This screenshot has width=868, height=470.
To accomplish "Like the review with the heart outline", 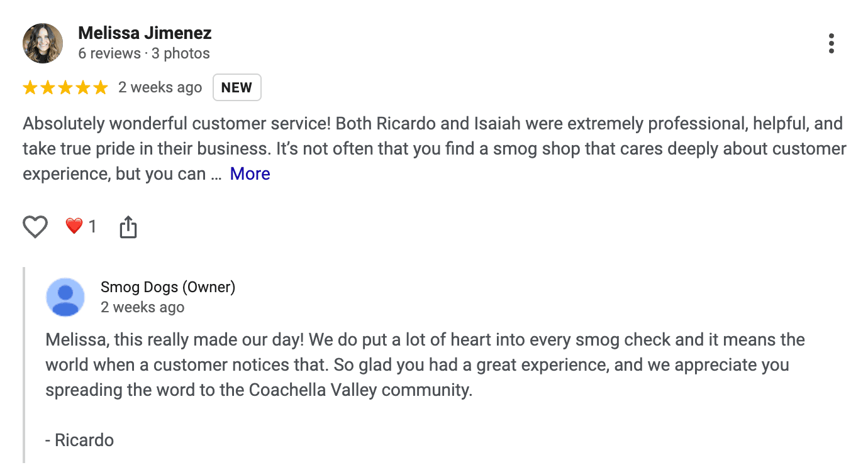I will click(x=35, y=227).
